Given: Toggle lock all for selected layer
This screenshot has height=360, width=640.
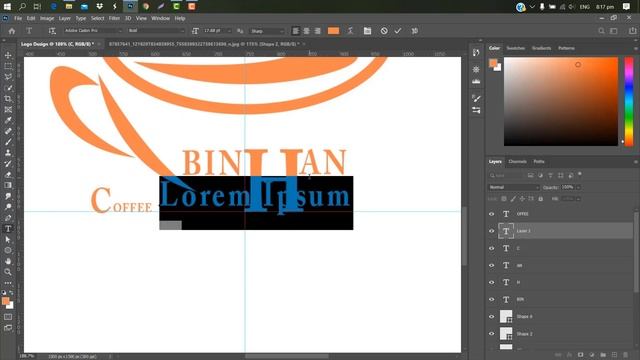Looking at the screenshot, I should click(540, 199).
